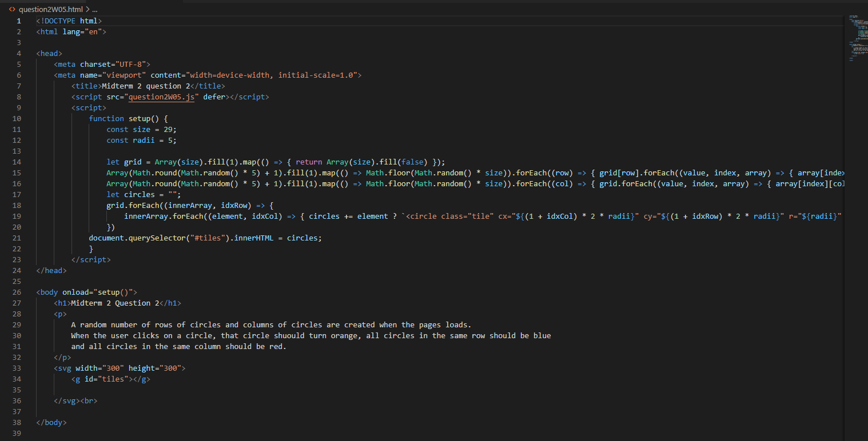Click the "function setup()" declaration
Image resolution: width=868 pixels, height=441 pixels.
coord(124,119)
